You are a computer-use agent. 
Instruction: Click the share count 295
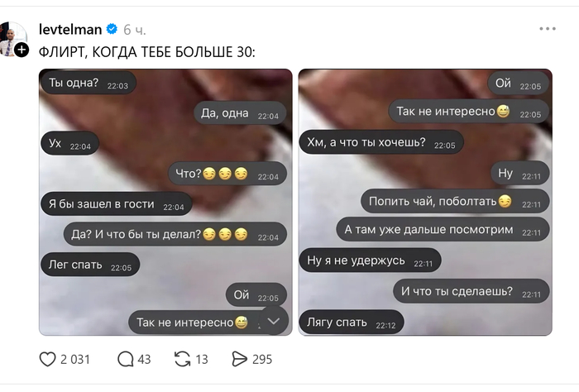pyautogui.click(x=262, y=360)
